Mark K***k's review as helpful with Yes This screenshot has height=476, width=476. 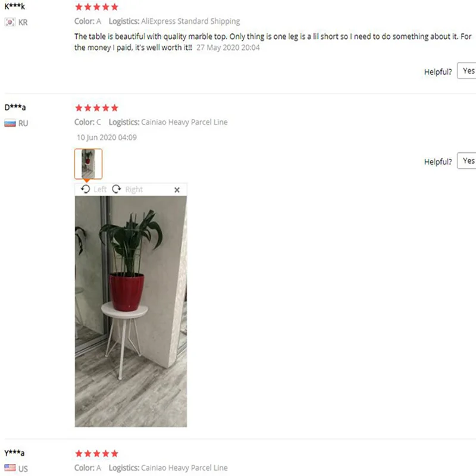(x=467, y=71)
